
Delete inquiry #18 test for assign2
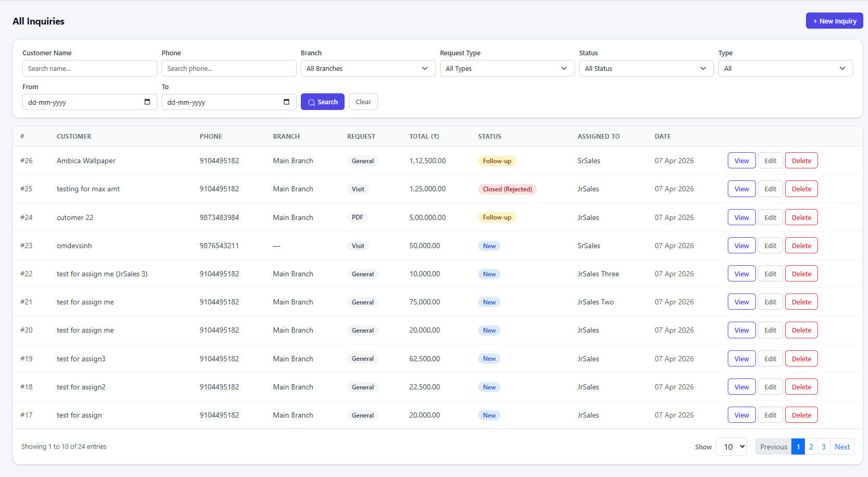[801, 387]
